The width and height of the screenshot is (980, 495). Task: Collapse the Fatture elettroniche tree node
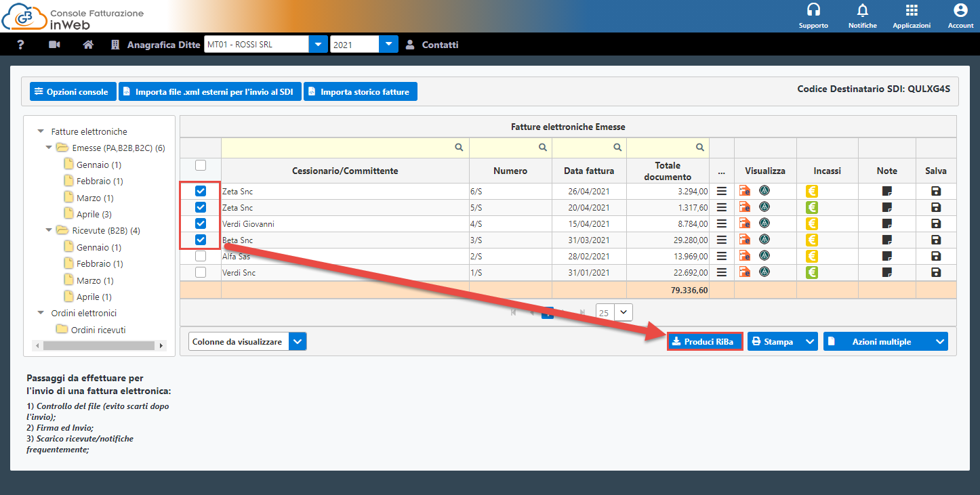tap(41, 132)
